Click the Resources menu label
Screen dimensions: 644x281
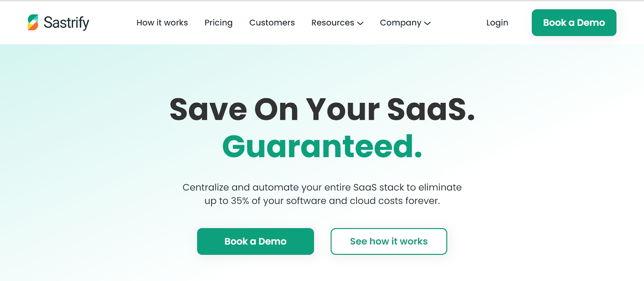point(332,23)
